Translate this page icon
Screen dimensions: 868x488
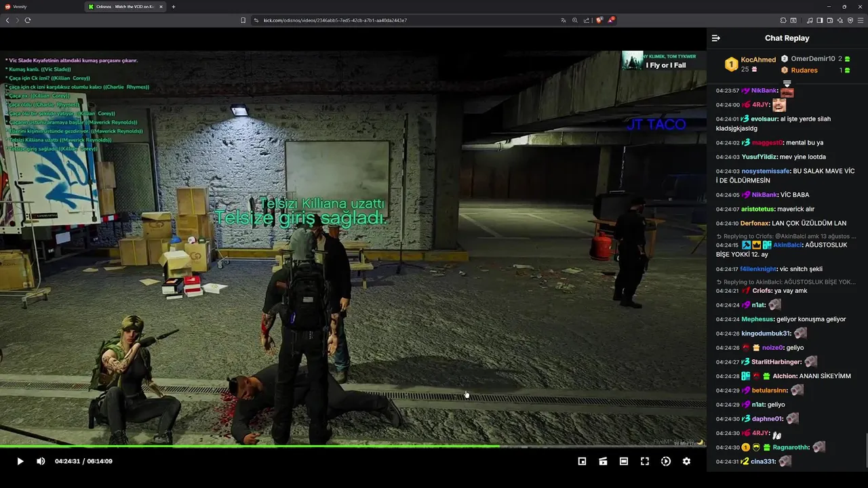coord(564,20)
